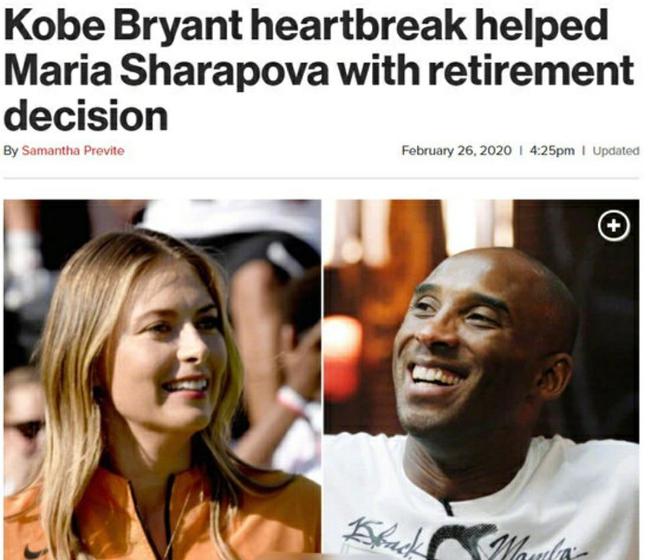650x560 pixels.
Task: Click the plus icon to enlarge the photo
Action: point(614,225)
